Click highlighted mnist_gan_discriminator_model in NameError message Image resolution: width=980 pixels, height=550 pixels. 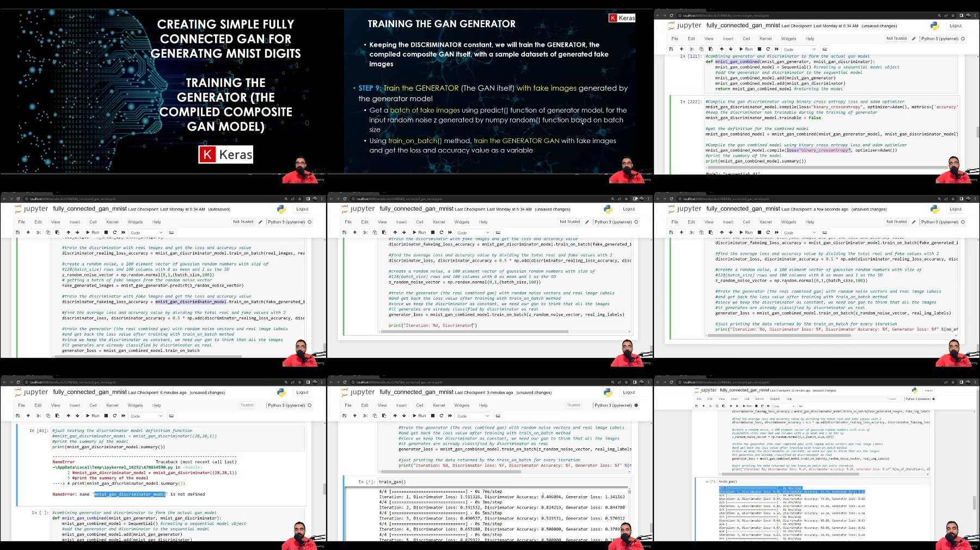pyautogui.click(x=130, y=495)
